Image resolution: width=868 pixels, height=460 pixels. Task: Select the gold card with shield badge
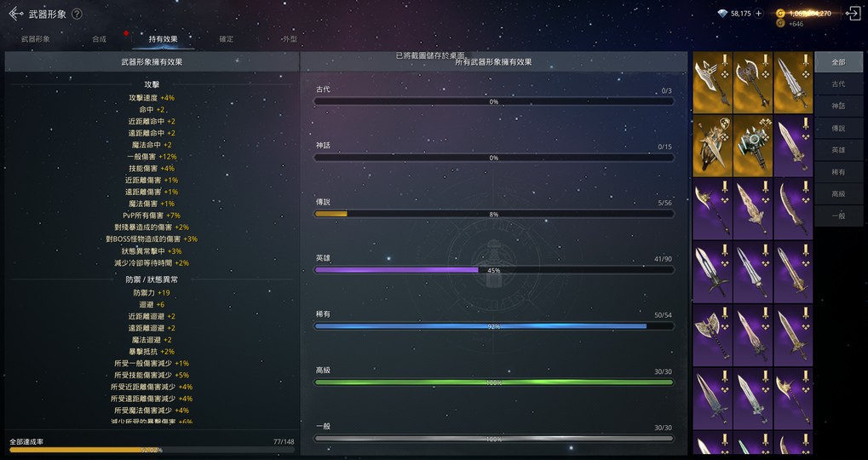pyautogui.click(x=712, y=147)
